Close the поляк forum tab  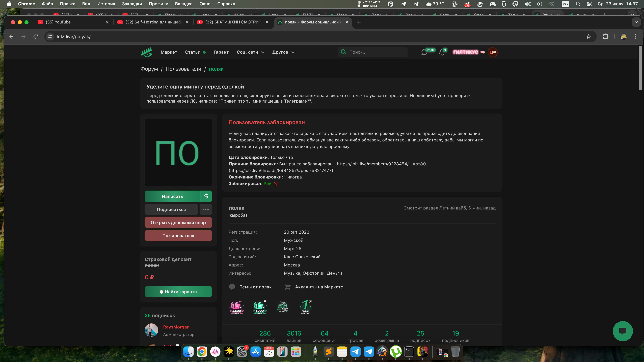coord(347,22)
